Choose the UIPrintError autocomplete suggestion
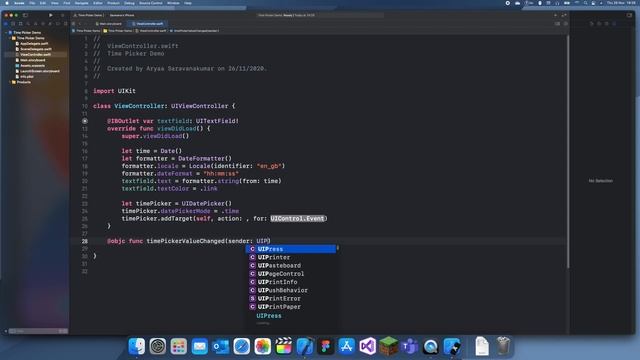640x360 pixels. tap(291, 298)
